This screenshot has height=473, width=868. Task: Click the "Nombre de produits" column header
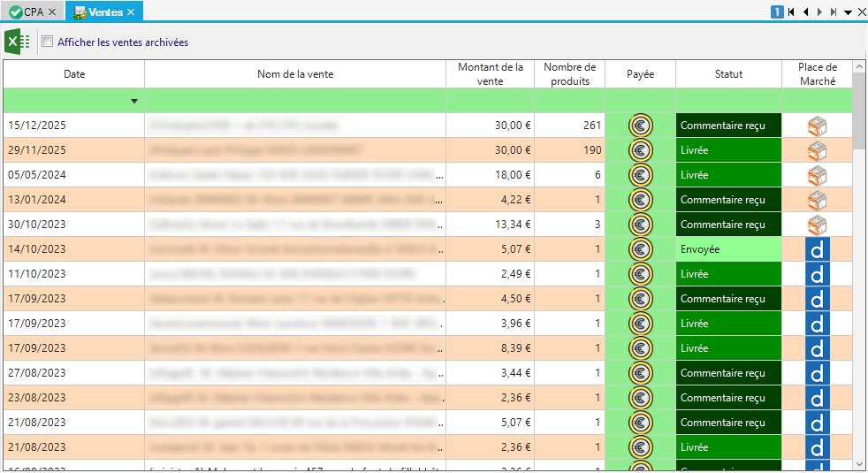click(x=569, y=74)
